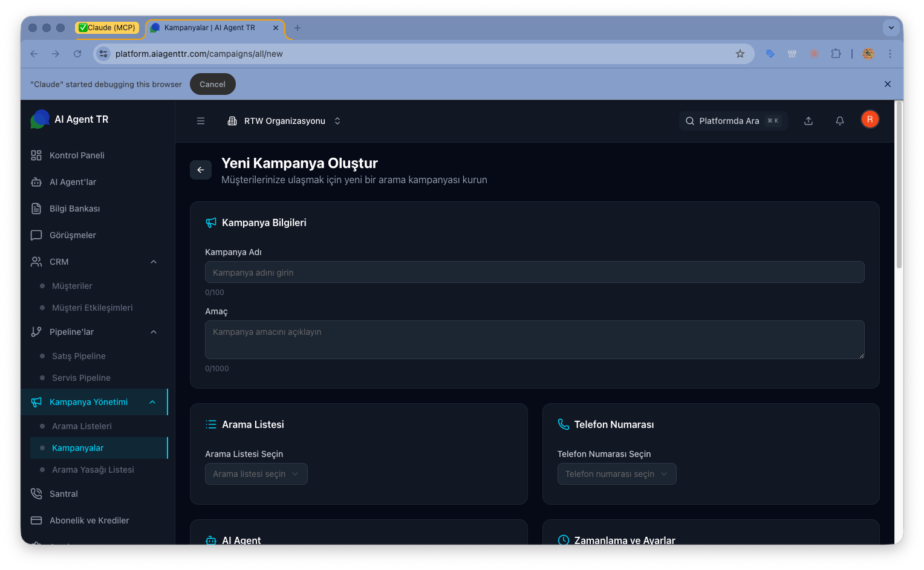This screenshot has height=570, width=924.
Task: Toggle sidebar with hamburger menu icon
Action: click(x=201, y=121)
